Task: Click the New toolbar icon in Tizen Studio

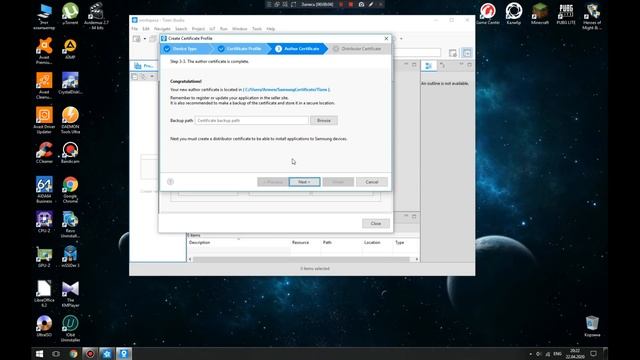Action: click(137, 39)
